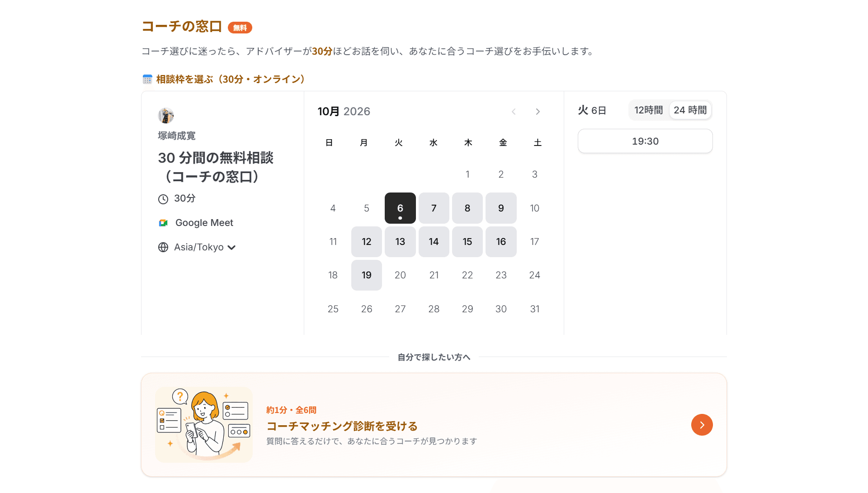The image size is (868, 493).
Task: Click the calendar icon beside 相談枠を選ぶ
Action: (x=147, y=80)
